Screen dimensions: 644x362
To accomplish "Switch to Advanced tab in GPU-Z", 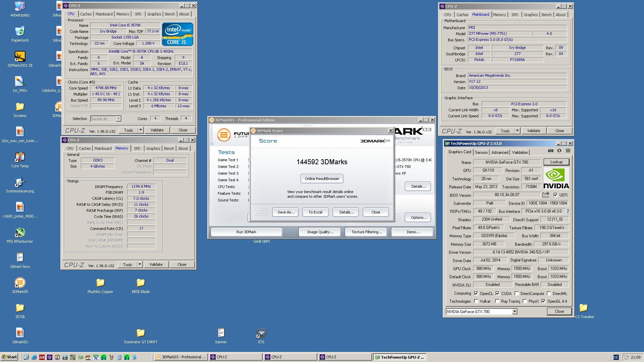I will point(500,153).
